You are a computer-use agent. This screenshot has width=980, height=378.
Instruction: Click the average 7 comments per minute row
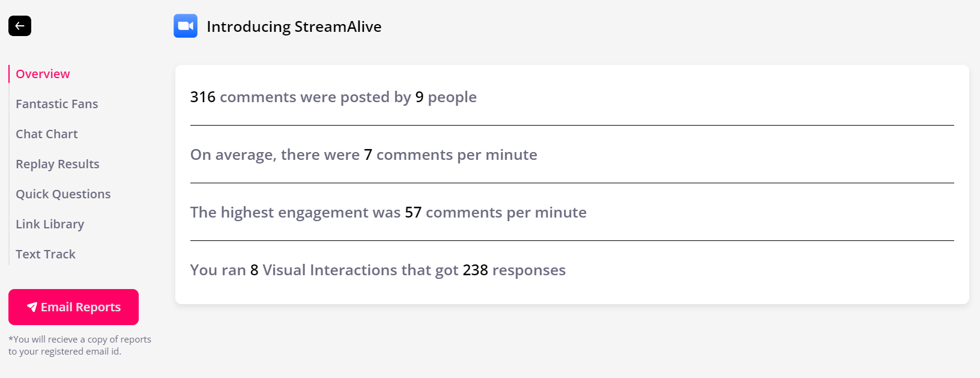(x=572, y=154)
